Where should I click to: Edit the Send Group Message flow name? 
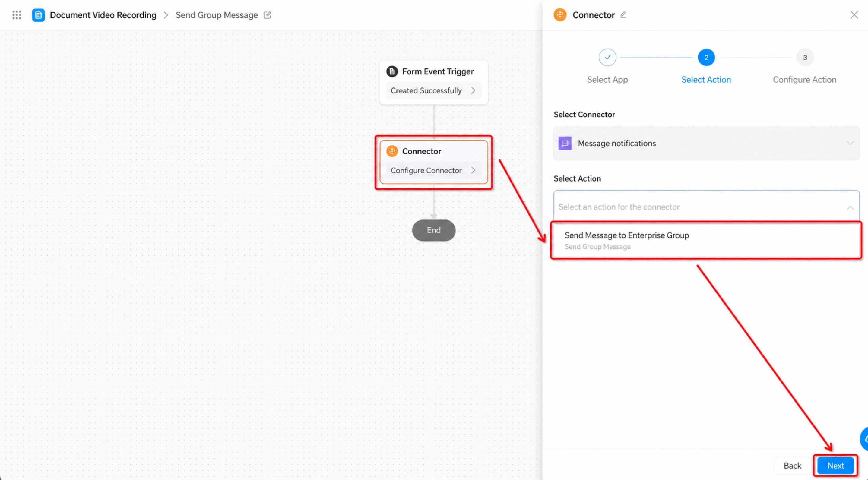point(267,15)
